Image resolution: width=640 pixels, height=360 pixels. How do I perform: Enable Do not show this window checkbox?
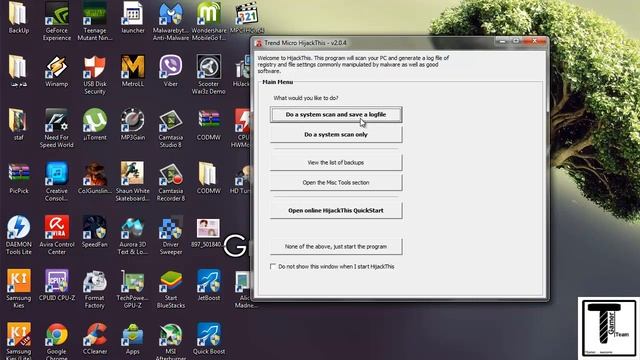273,267
